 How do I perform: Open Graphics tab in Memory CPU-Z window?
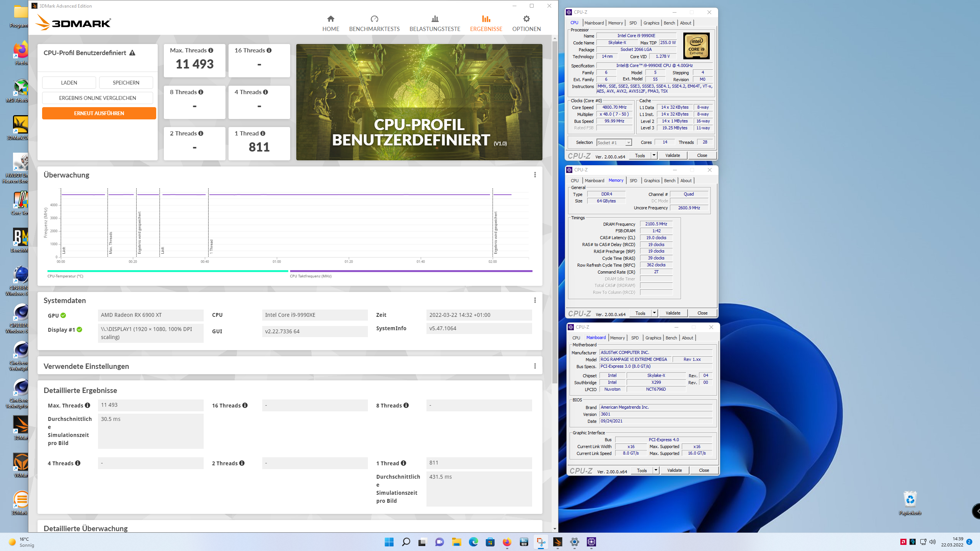click(x=652, y=181)
